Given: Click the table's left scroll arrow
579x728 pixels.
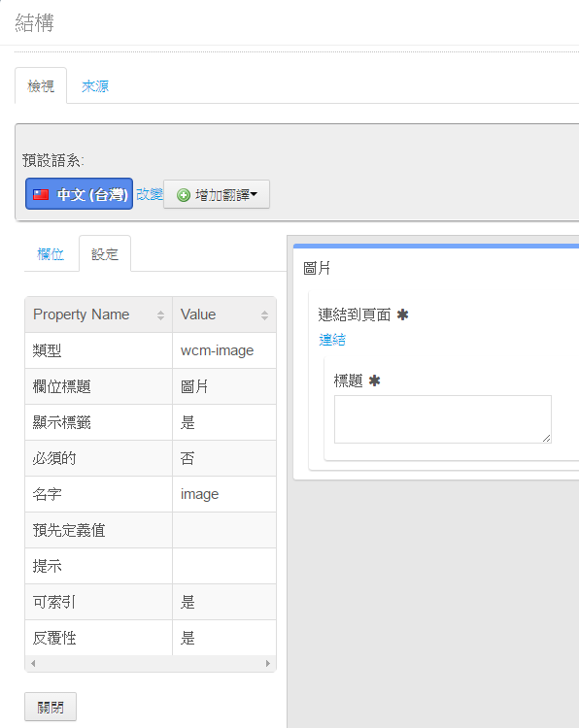Looking at the screenshot, I should [33, 664].
